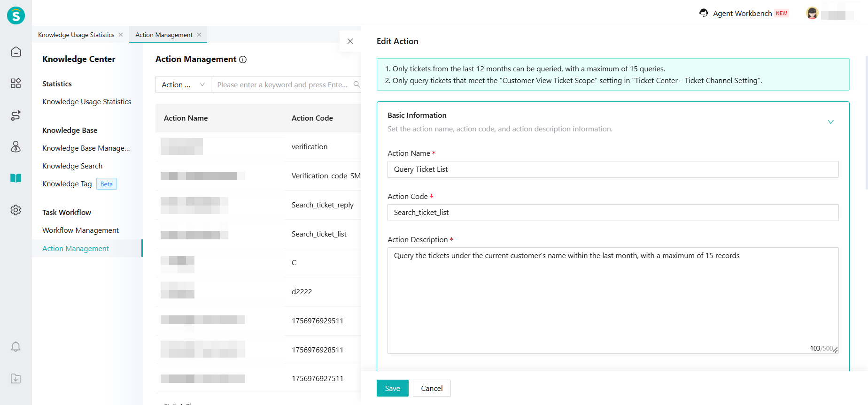
Task: Click the Save button
Action: pyautogui.click(x=392, y=388)
